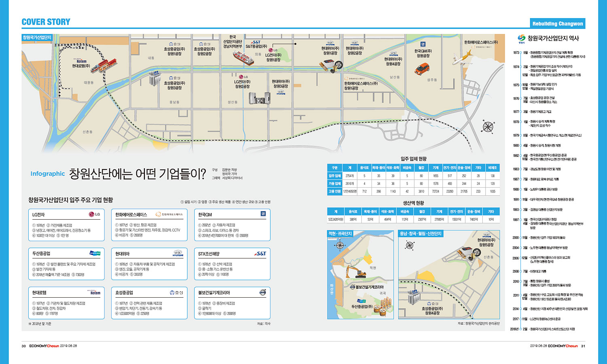Click the airplane illustration near 한화에어로스페이스
The height and width of the screenshot is (364, 607).
[462, 57]
